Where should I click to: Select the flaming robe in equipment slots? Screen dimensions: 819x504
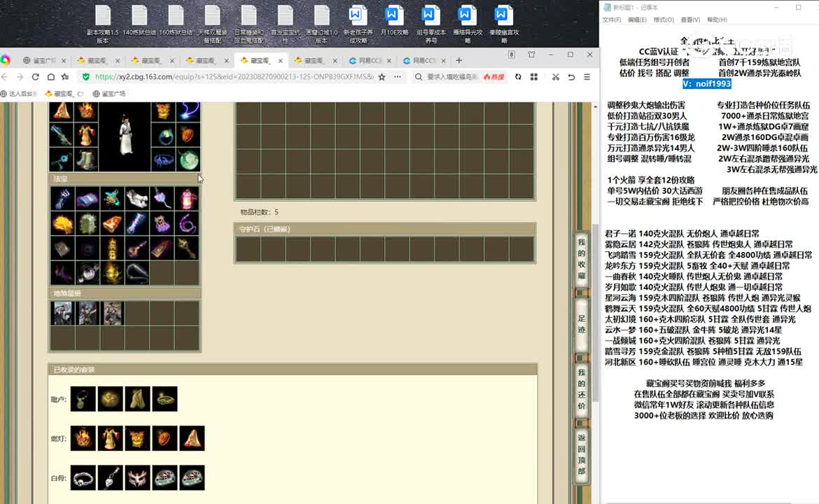86,135
